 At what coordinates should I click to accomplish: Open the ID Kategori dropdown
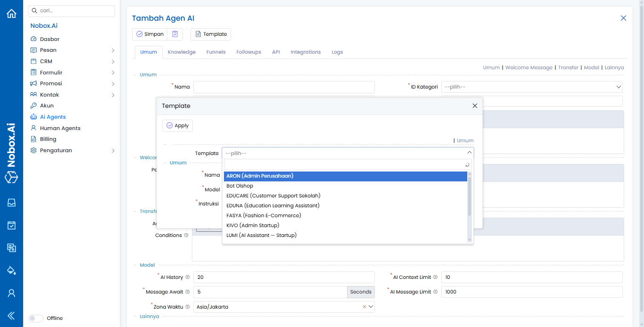pyautogui.click(x=532, y=87)
